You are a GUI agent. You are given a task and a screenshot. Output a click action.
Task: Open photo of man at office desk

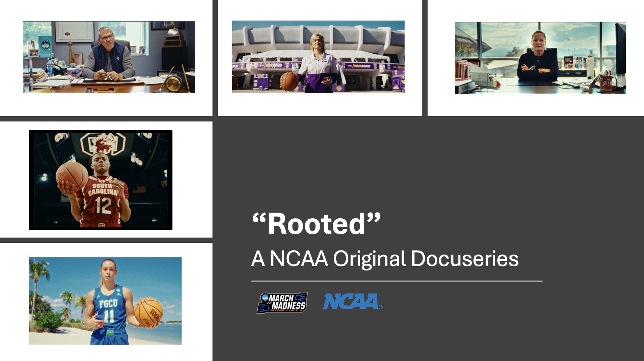[x=109, y=57]
